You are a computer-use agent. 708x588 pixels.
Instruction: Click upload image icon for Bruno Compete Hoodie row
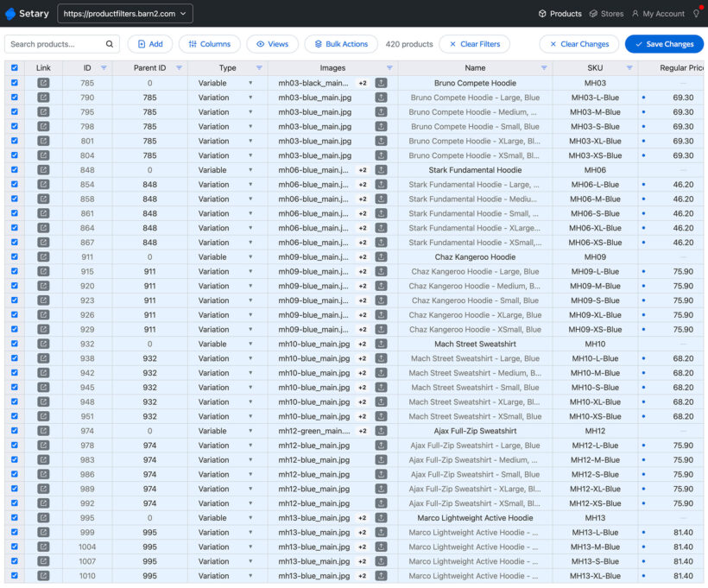click(381, 83)
